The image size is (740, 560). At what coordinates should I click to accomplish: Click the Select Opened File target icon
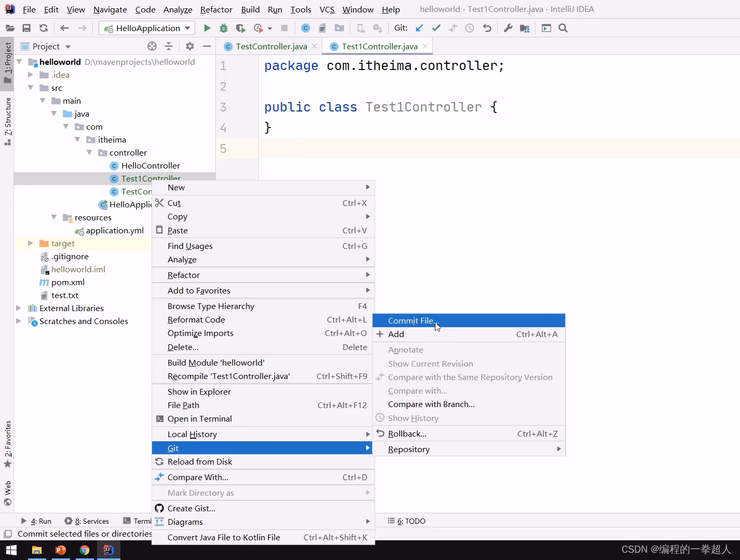pyautogui.click(x=152, y=46)
